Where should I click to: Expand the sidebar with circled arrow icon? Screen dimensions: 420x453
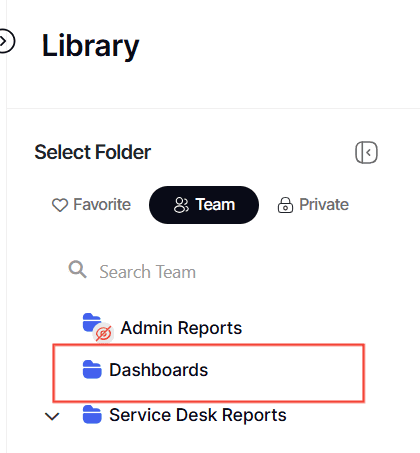point(5,41)
